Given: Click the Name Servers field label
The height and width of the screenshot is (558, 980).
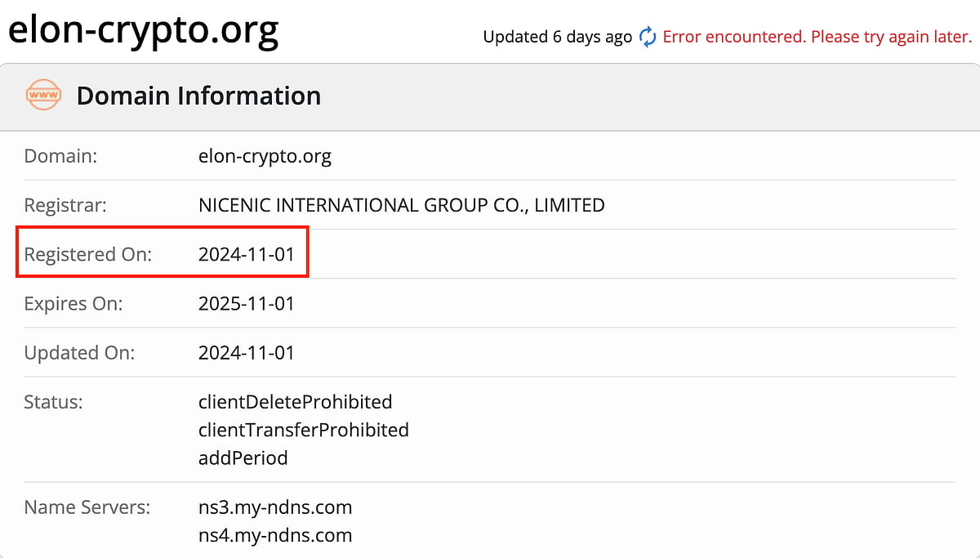Looking at the screenshot, I should pyautogui.click(x=87, y=507).
